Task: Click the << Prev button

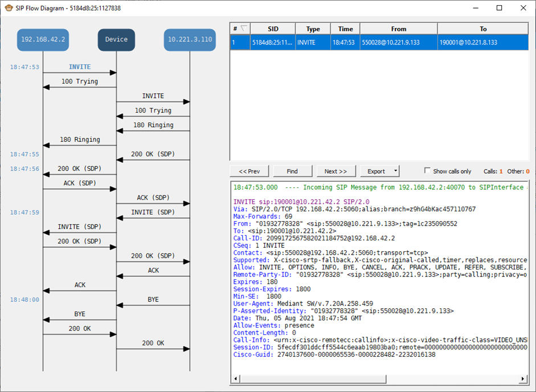Action: coord(249,171)
